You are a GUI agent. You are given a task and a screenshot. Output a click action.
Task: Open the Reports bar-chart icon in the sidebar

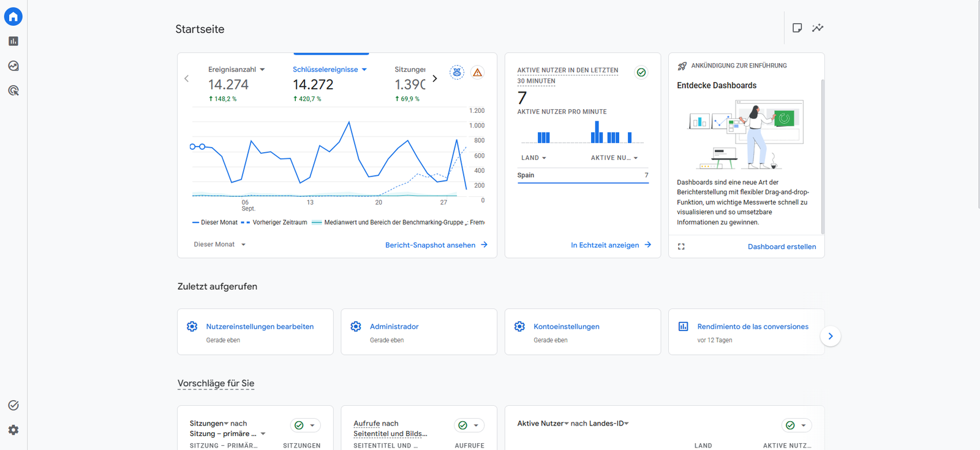click(x=13, y=41)
